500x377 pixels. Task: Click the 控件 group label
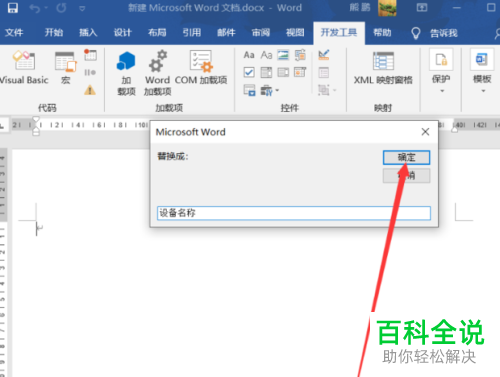(289, 108)
